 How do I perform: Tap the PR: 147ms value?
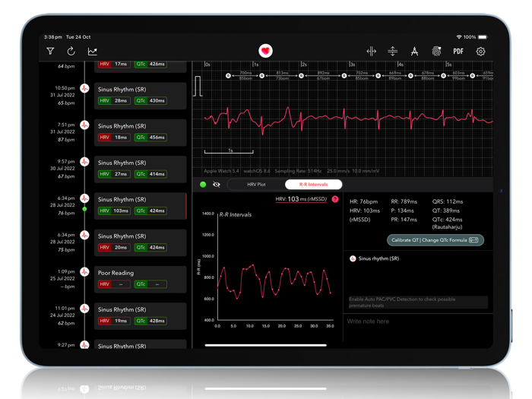click(404, 220)
